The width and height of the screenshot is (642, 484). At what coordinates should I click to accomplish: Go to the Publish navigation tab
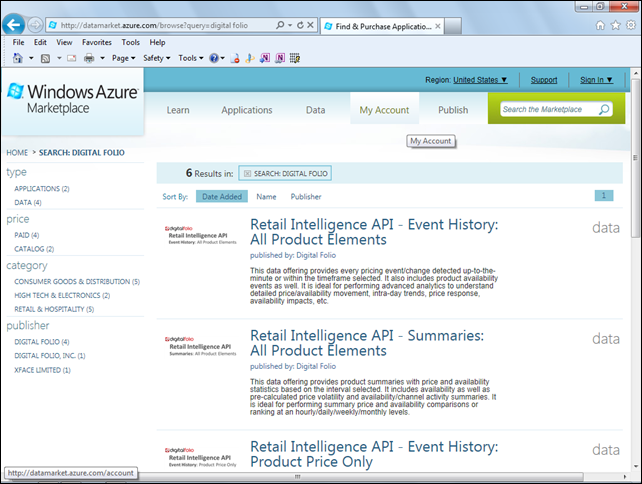pos(453,110)
